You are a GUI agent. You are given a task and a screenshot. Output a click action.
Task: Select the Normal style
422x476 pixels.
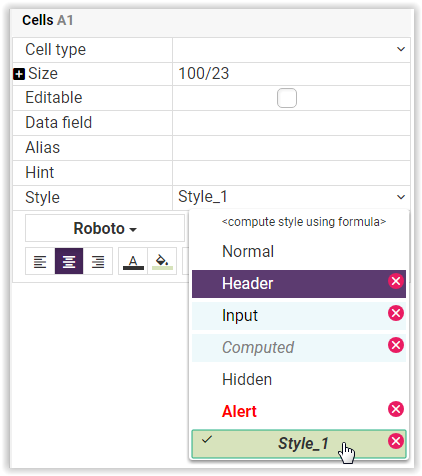point(299,251)
